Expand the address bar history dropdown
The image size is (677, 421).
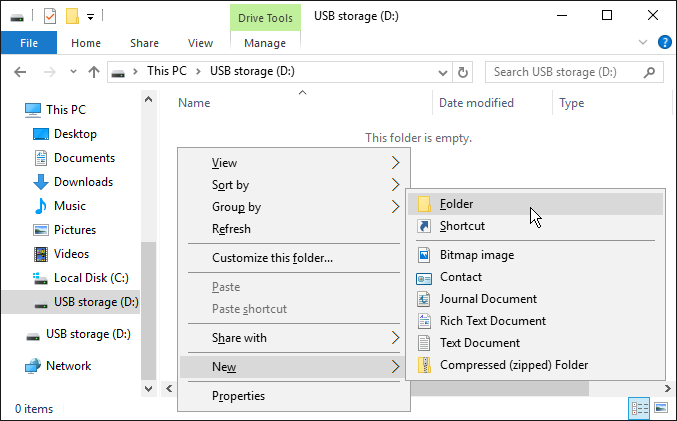[443, 73]
